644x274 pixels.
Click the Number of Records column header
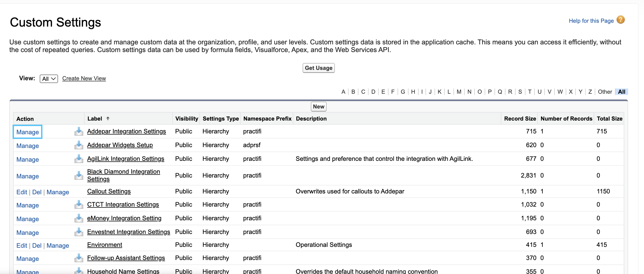click(566, 119)
